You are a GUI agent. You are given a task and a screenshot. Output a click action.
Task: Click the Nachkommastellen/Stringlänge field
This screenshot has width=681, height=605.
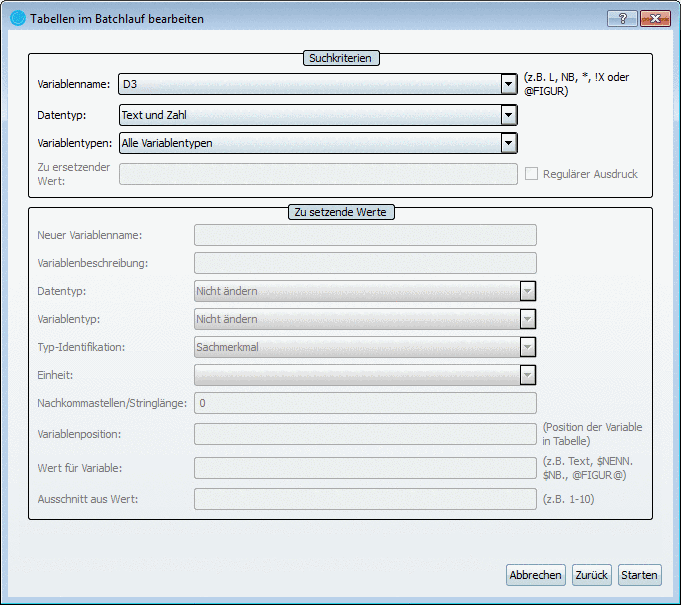(365, 403)
